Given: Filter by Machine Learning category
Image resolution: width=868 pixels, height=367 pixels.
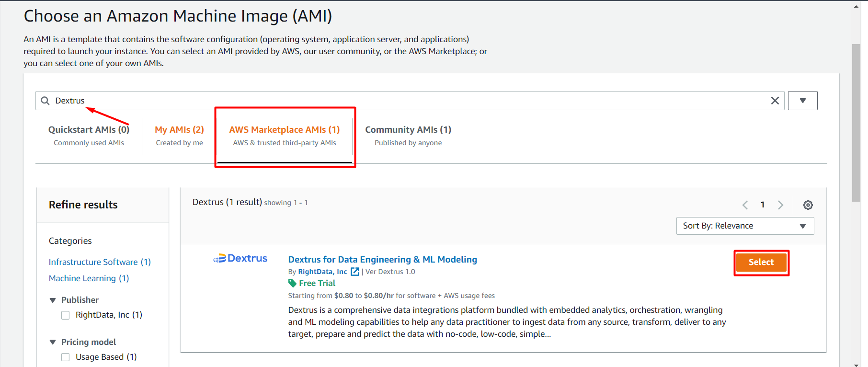Looking at the screenshot, I should 89,278.
